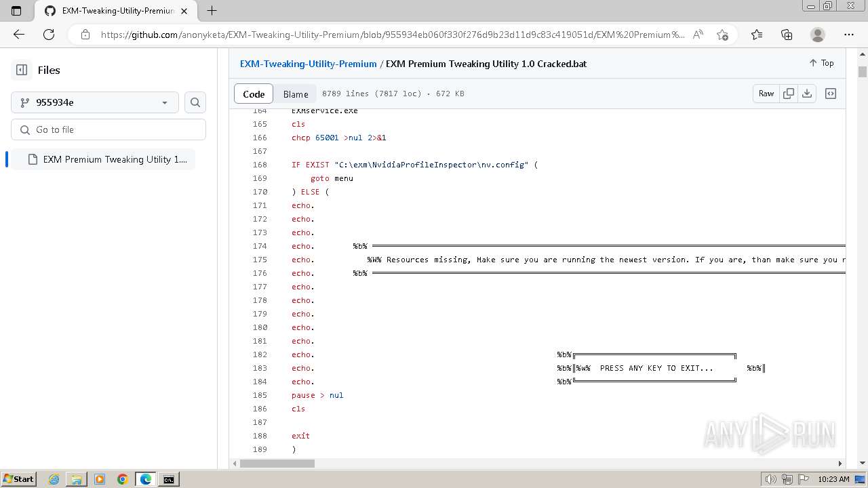Open the Windows Start menu

point(18,479)
